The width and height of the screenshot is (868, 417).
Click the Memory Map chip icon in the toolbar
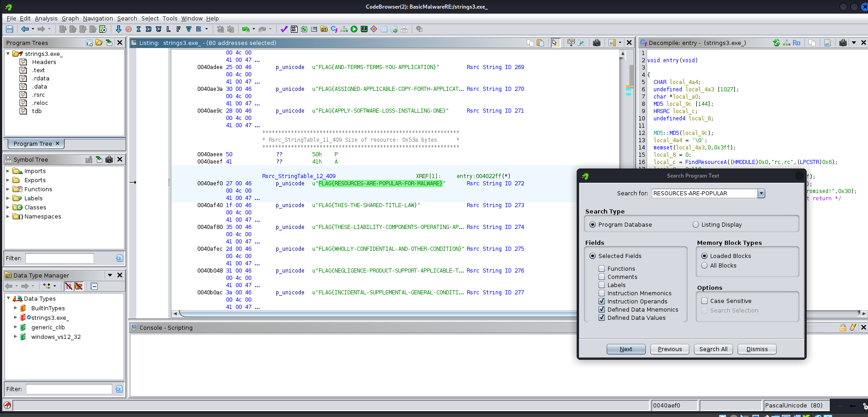pos(364,29)
